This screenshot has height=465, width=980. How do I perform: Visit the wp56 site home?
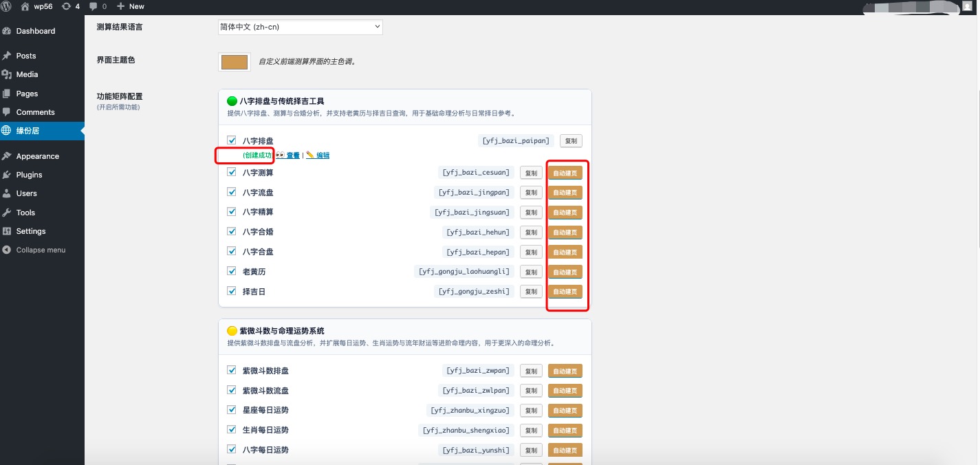(37, 6)
